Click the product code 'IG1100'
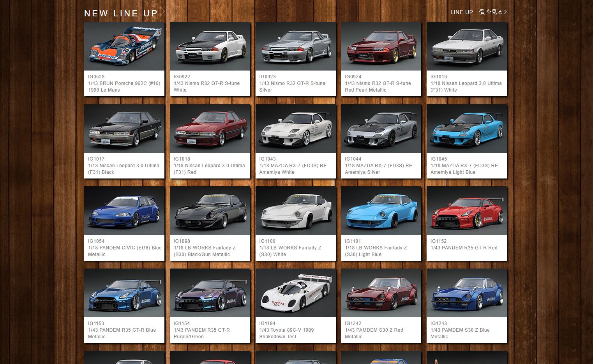This screenshot has width=593, height=364. [268, 241]
